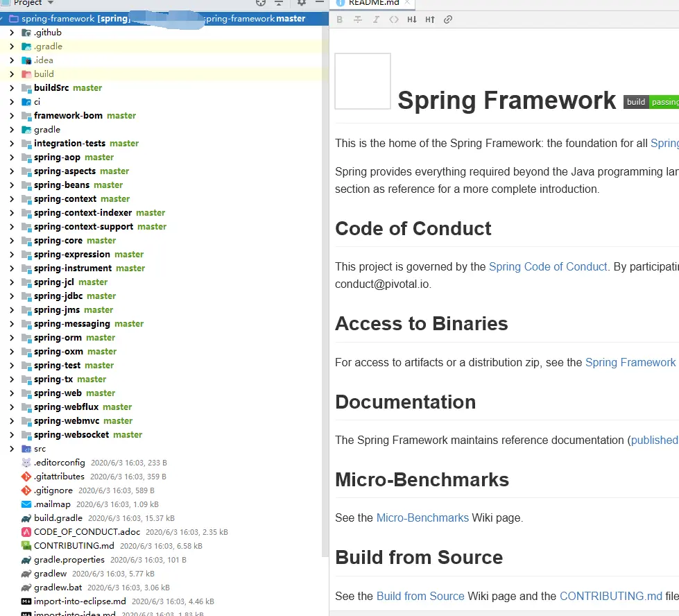Open the Build from Source wiki link
Viewport: 679px width, 616px height.
point(420,596)
